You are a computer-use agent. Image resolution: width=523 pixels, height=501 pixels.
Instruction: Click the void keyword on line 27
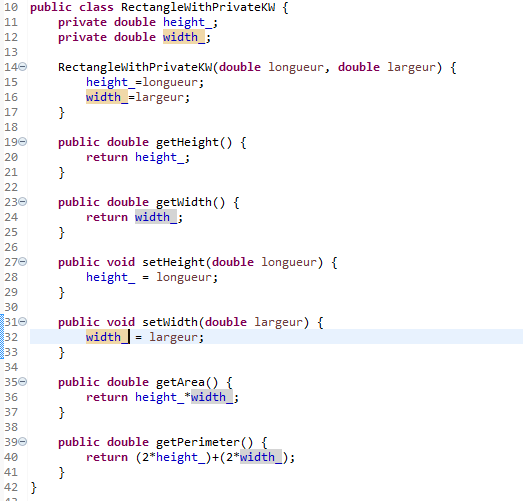click(121, 262)
